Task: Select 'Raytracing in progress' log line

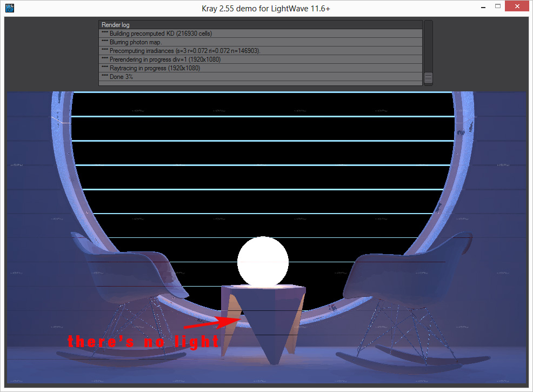Action: [x=260, y=68]
